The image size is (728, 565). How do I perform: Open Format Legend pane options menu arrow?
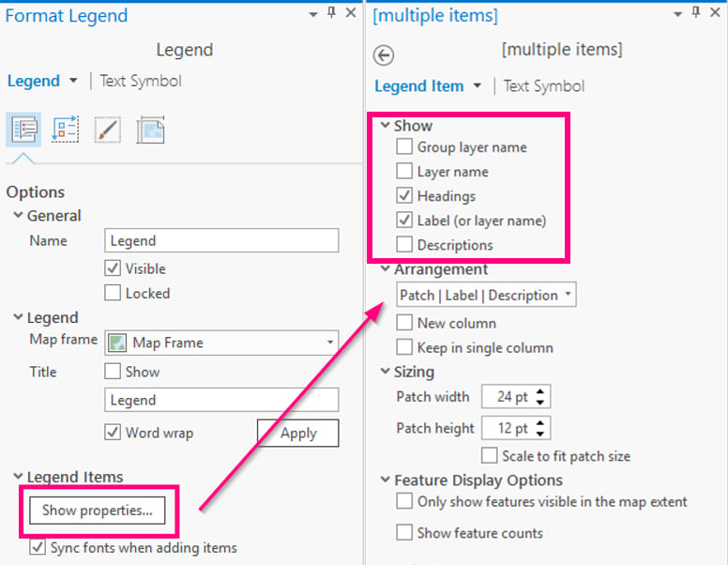312,14
